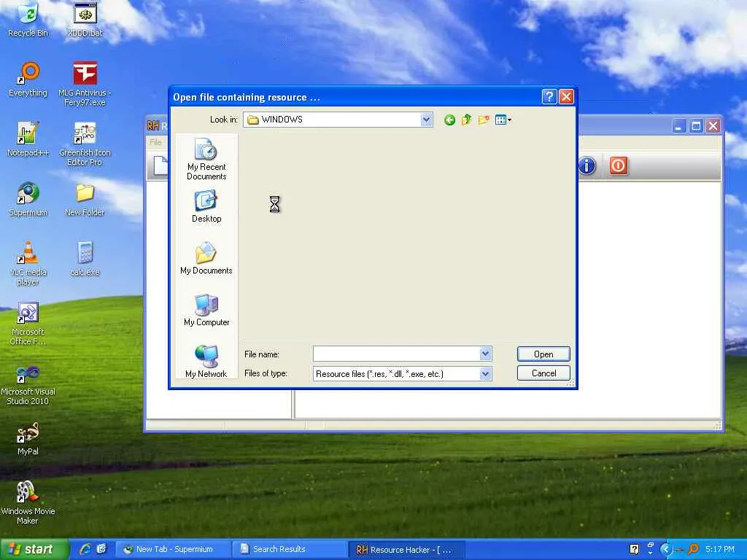Viewport: 747px width, 560px height.
Task: Expand the File name dropdown arrow
Action: click(485, 354)
